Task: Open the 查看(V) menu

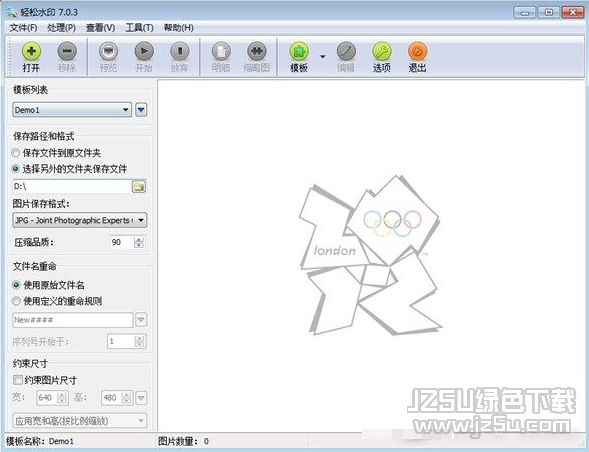Action: [x=100, y=28]
